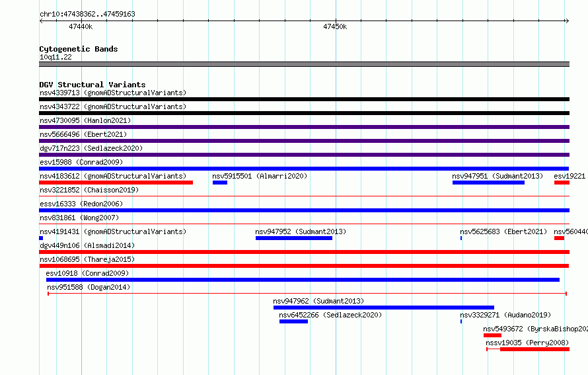Select the dgv449n106 red variant bar

304,252
